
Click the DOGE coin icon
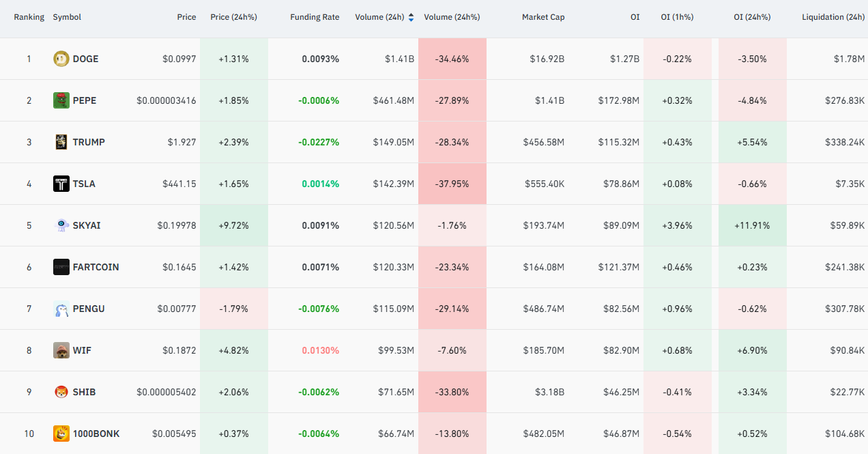pos(61,59)
